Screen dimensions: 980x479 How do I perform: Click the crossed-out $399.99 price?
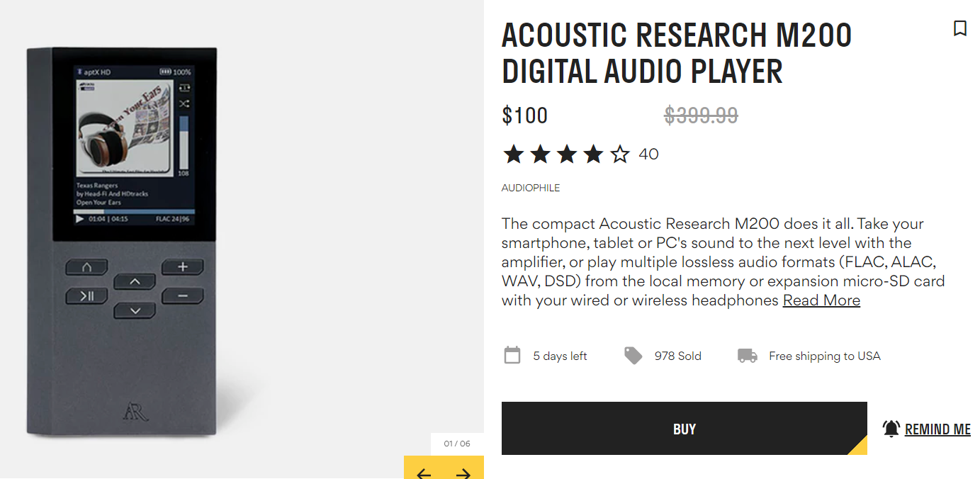pyautogui.click(x=701, y=115)
